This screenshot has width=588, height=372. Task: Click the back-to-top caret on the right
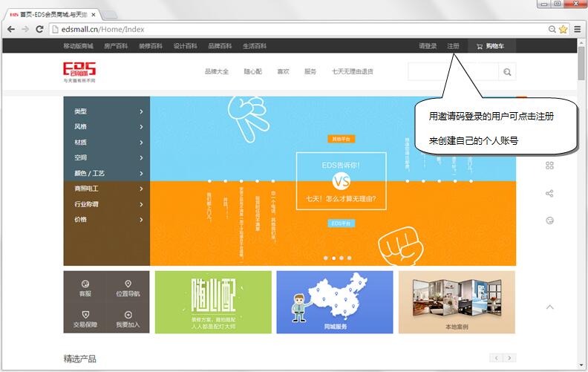point(549,307)
